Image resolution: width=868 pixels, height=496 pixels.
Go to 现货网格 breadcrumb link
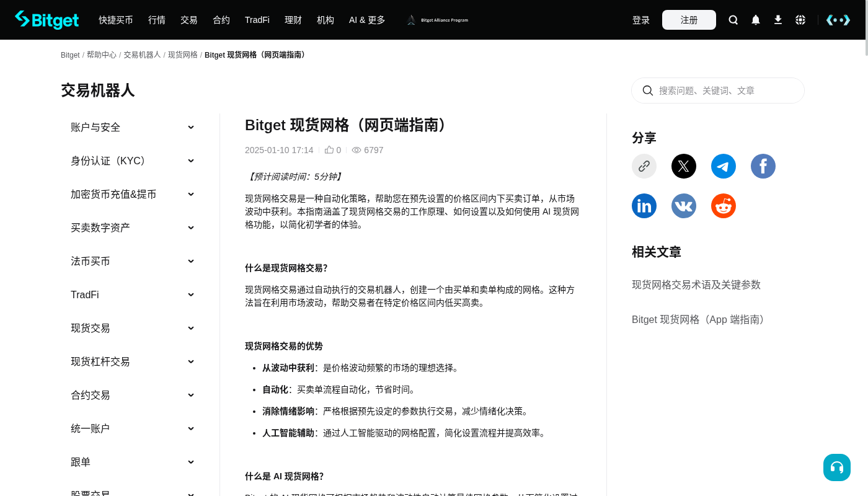[183, 55]
